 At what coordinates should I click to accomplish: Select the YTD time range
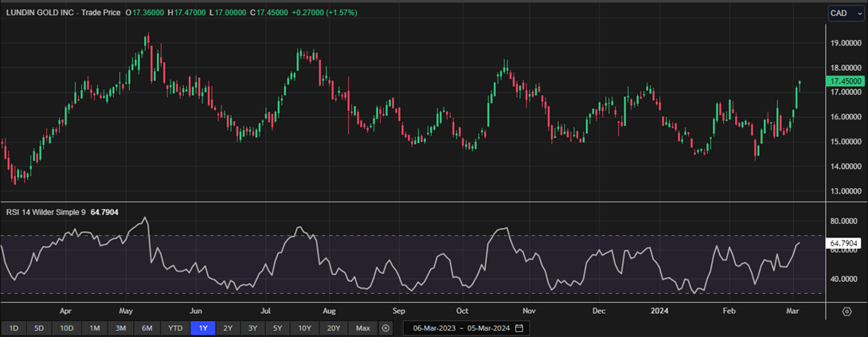[175, 328]
